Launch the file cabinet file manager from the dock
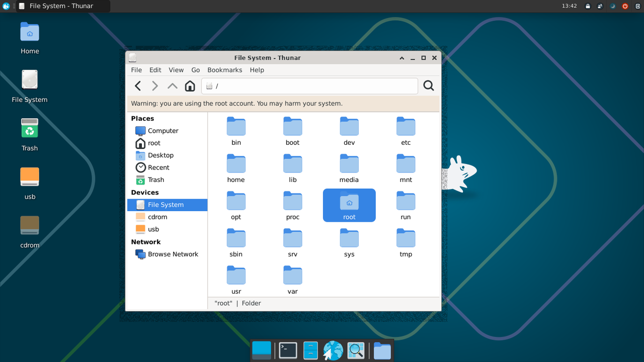This screenshot has height=362, width=644. [x=310, y=350]
